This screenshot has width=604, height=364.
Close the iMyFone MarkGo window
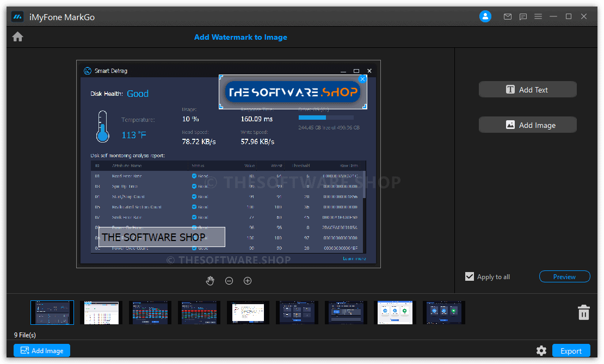(584, 16)
